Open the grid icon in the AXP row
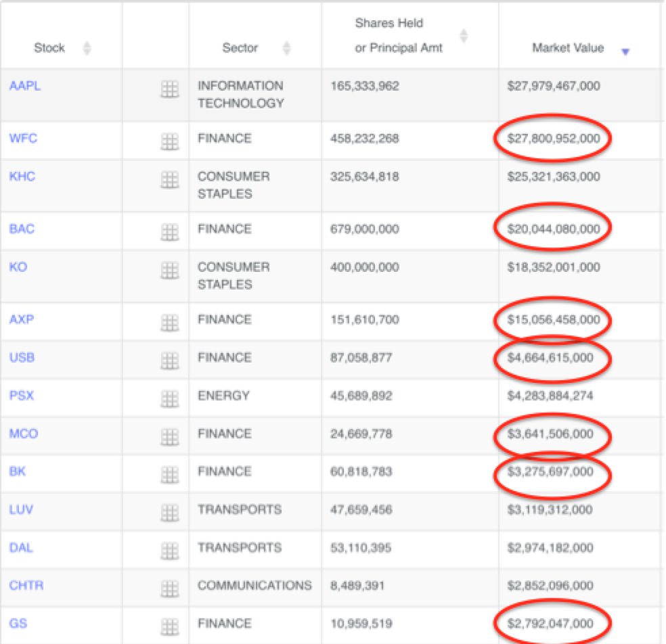666x644 pixels. (x=170, y=323)
